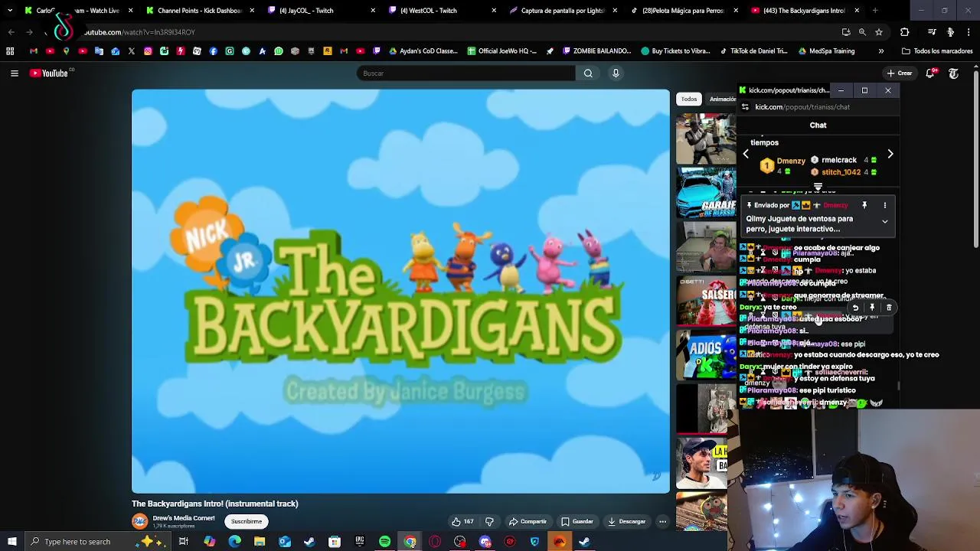Open more actions ellipsis under video
The width and height of the screenshot is (980, 551).
662,522
